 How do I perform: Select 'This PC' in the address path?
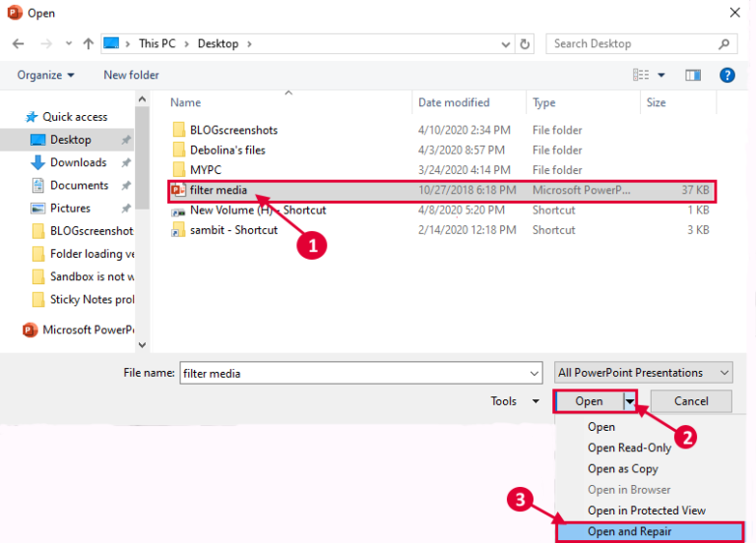[157, 44]
